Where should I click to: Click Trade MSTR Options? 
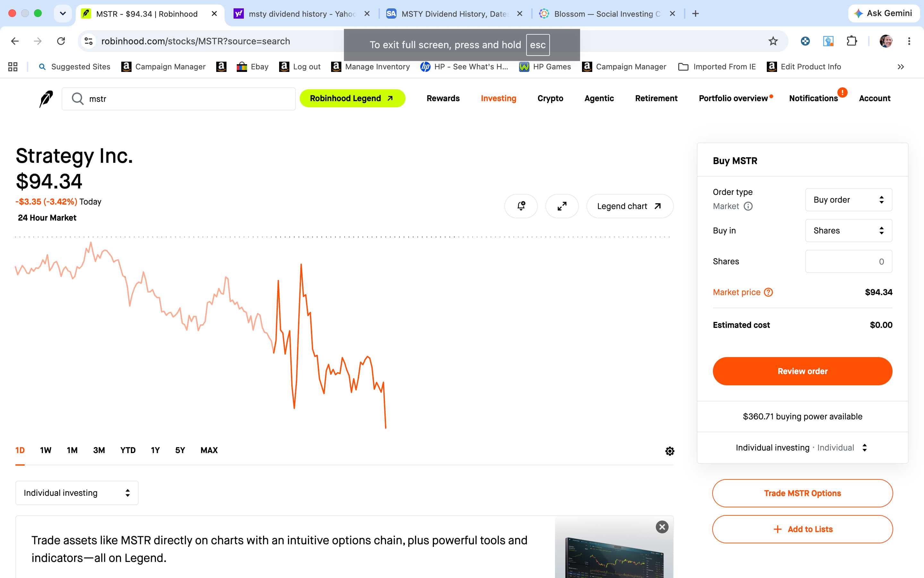(x=802, y=493)
